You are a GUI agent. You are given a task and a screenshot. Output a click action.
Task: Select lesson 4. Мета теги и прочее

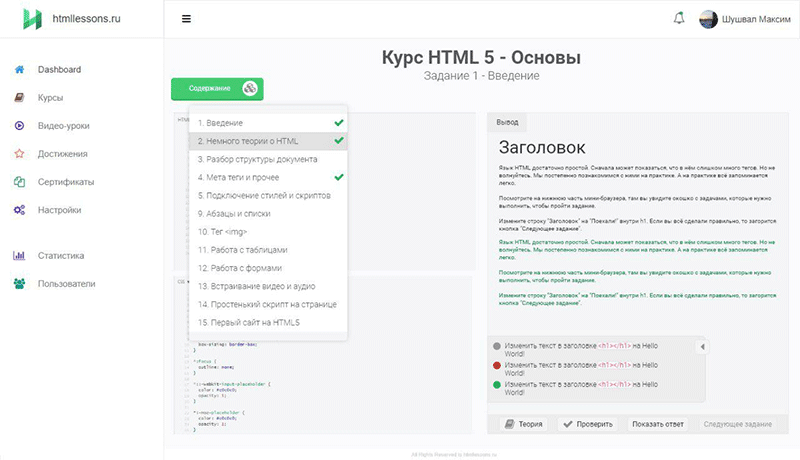pos(268,177)
